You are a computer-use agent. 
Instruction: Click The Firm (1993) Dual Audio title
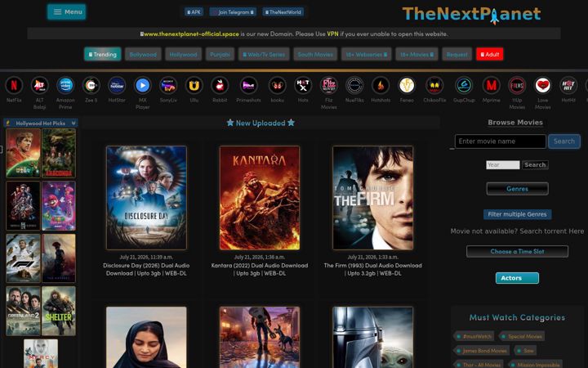point(372,269)
